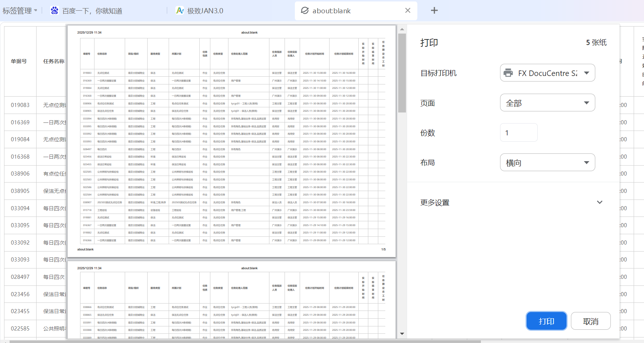Open the 页面 pages dropdown showing 全部
The image size is (644, 343).
547,103
